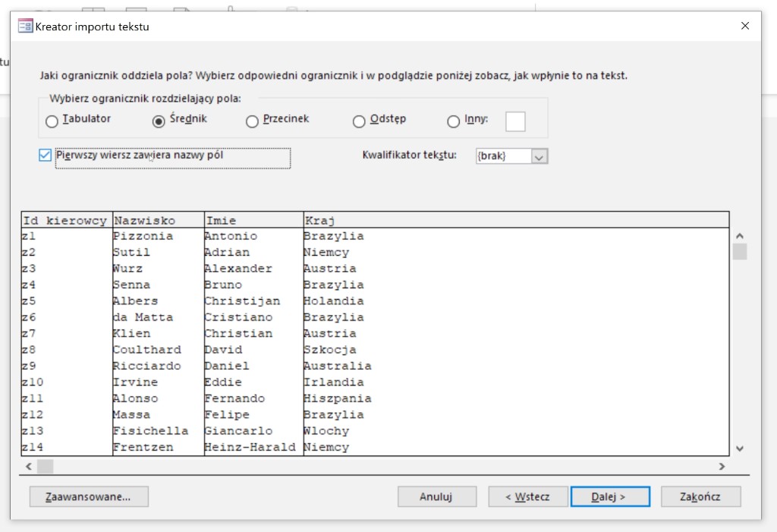
Task: Close the Kreator importu tekstu dialog
Action: [x=744, y=27]
